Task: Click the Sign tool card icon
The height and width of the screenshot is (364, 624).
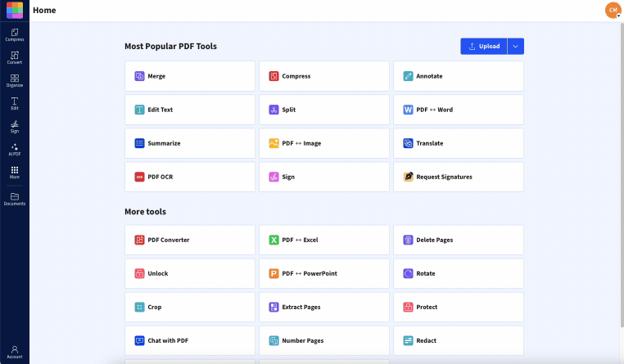Action: click(274, 177)
